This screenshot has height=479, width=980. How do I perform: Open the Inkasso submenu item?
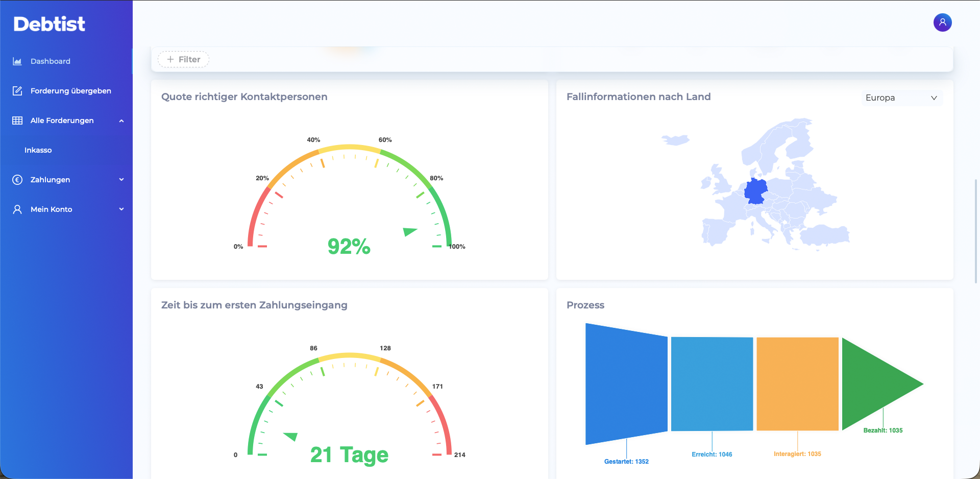[x=38, y=150]
